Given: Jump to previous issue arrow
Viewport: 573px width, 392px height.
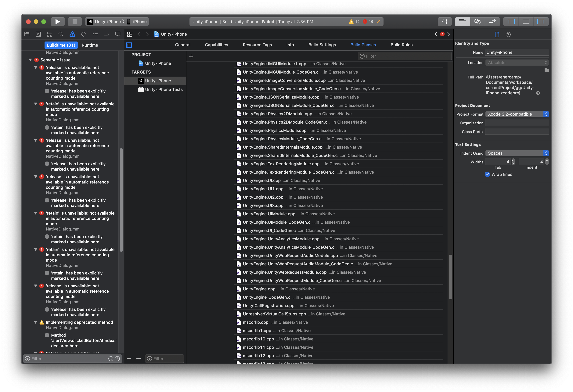Looking at the screenshot, I should tap(436, 34).
